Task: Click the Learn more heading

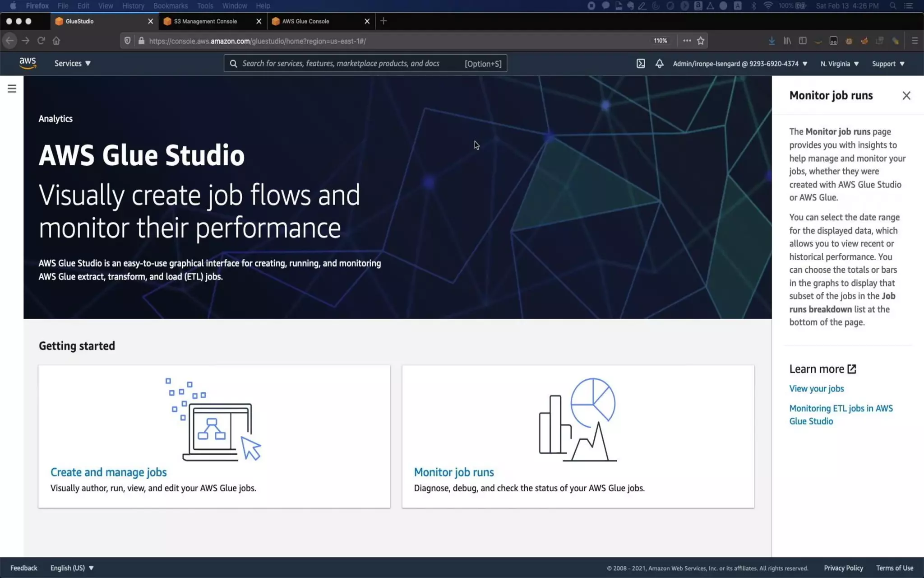Action: point(817,369)
